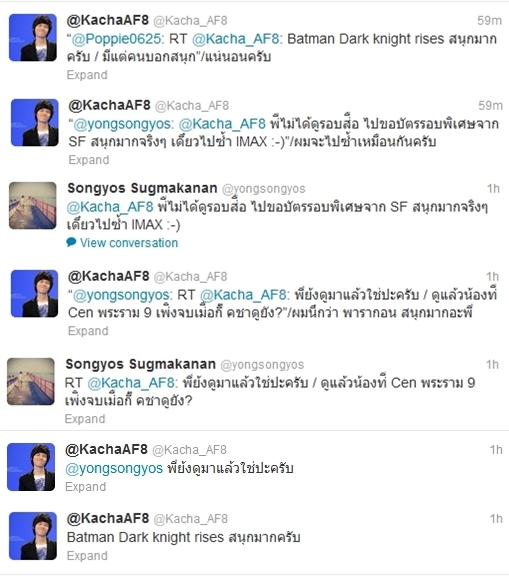Viewport: 509px width, 578px height.
Task: Click @yongsongyos mention in the second tweet
Action: 123,124
